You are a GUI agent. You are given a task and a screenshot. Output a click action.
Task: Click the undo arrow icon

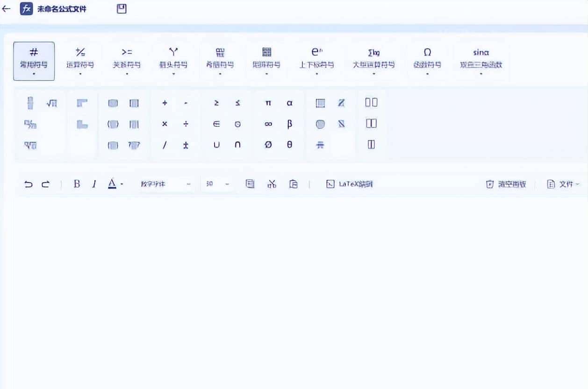point(28,184)
